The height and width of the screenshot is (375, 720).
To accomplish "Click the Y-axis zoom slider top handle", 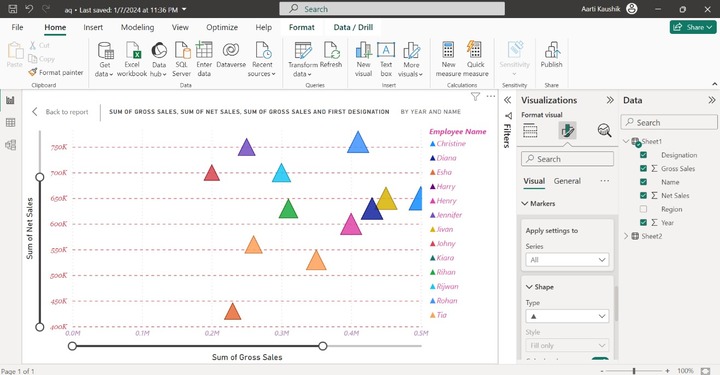I will (x=40, y=177).
